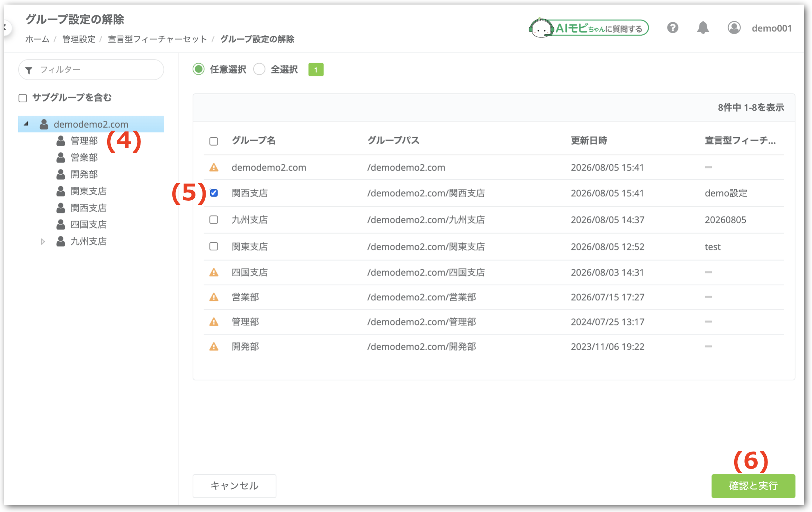Click path /demodemo2.com/関西支店 cell
The height and width of the screenshot is (512, 812).
pyautogui.click(x=426, y=193)
